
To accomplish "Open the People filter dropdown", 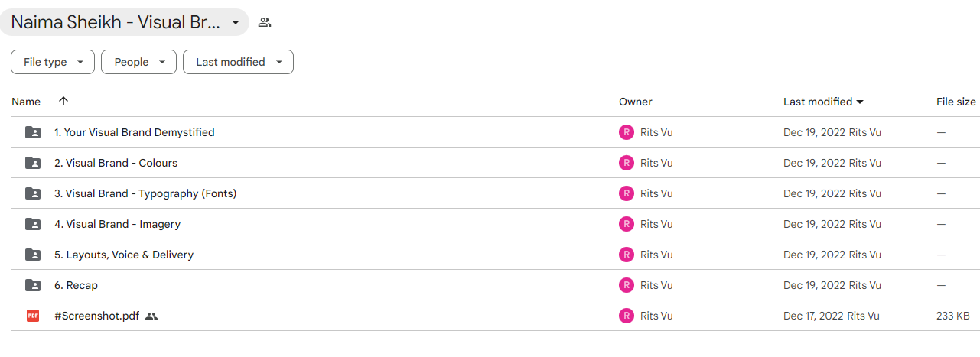I will pos(138,62).
